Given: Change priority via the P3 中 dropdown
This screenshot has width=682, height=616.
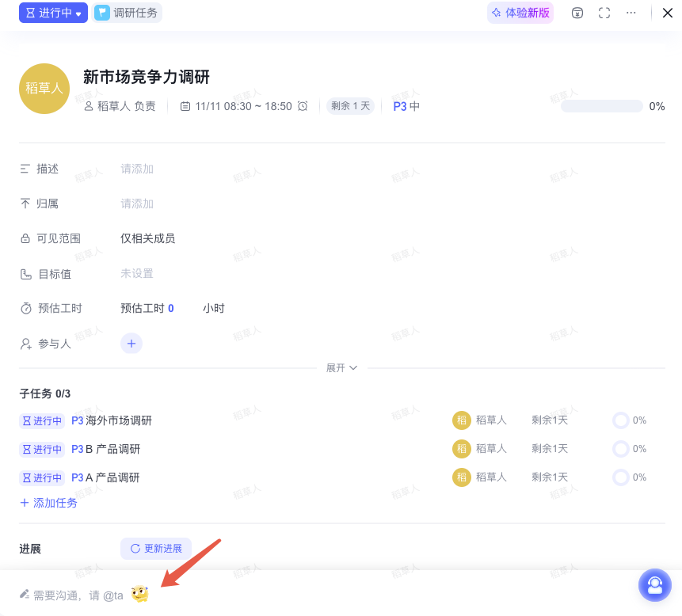Looking at the screenshot, I should 405,106.
